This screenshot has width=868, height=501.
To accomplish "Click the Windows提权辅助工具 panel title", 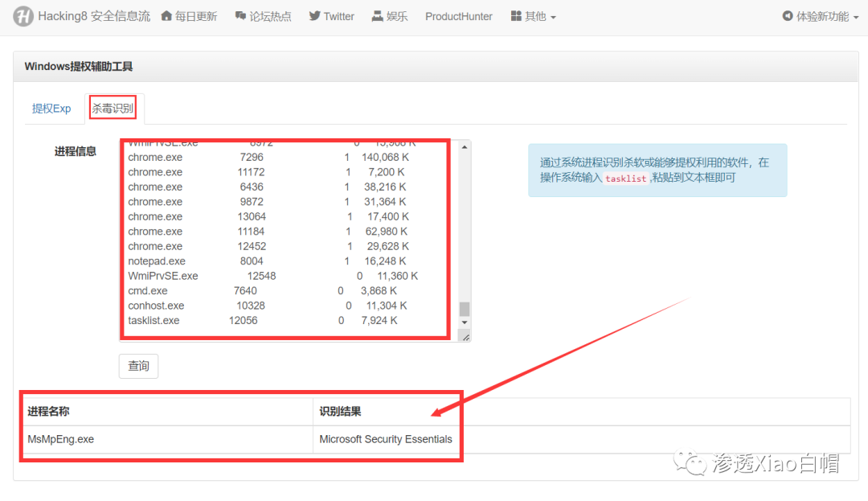I will point(79,67).
